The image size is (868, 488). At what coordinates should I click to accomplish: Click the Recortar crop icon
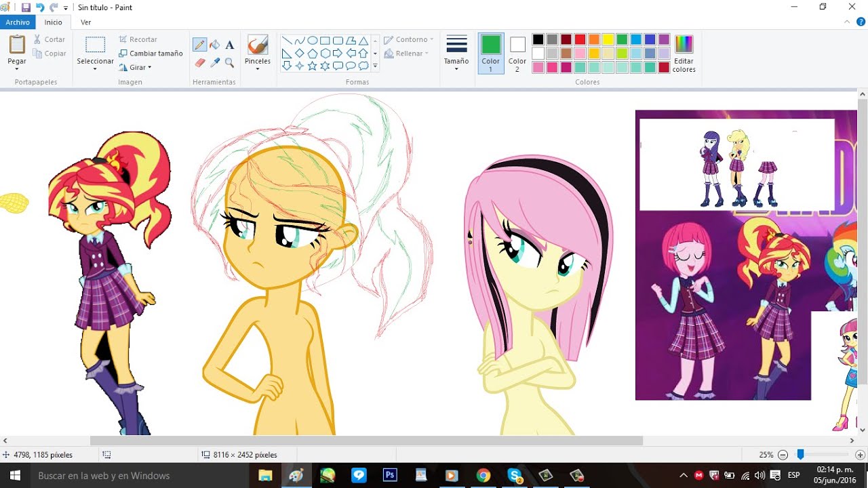123,39
